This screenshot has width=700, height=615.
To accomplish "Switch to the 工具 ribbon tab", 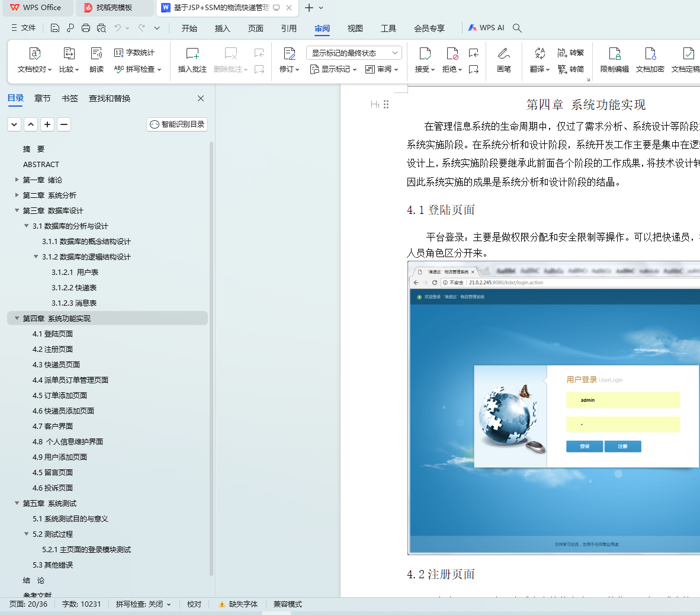I will 388,28.
